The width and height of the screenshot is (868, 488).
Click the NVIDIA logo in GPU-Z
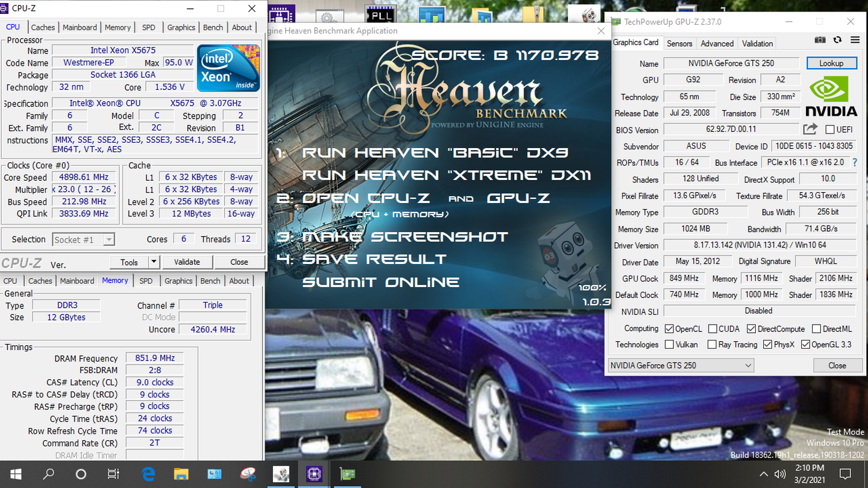click(831, 96)
